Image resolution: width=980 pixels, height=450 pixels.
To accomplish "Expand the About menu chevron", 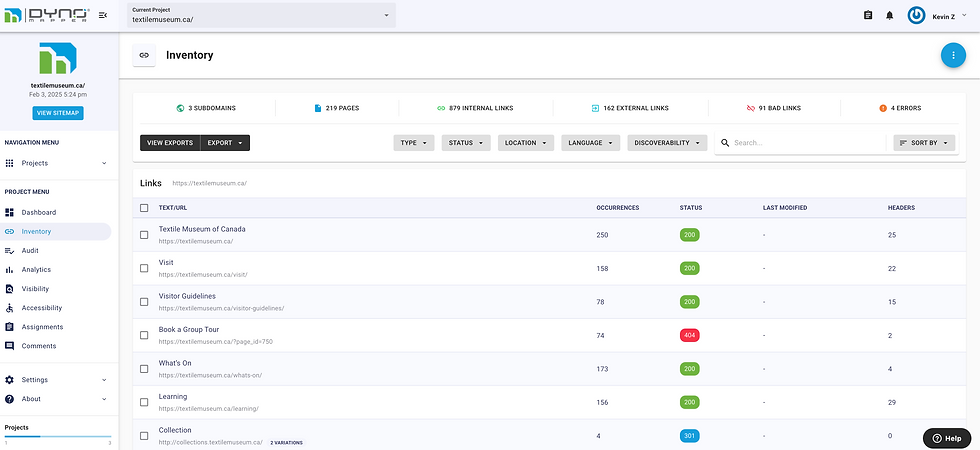I will click(x=104, y=399).
